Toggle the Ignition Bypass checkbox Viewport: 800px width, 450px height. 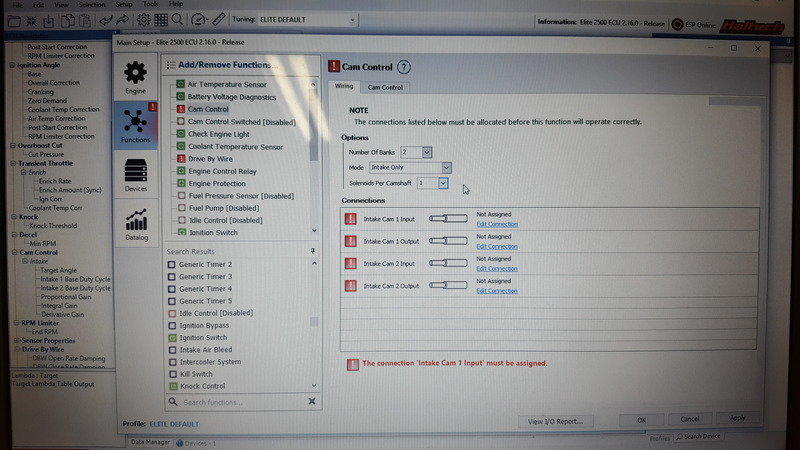pyautogui.click(x=172, y=326)
